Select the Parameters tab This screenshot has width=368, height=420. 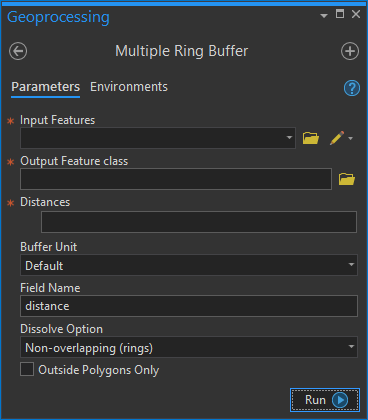tap(46, 87)
